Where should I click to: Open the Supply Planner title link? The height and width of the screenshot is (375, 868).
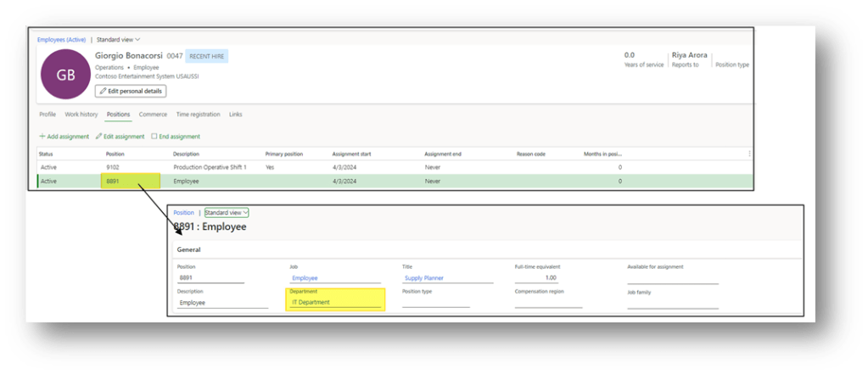(x=423, y=277)
